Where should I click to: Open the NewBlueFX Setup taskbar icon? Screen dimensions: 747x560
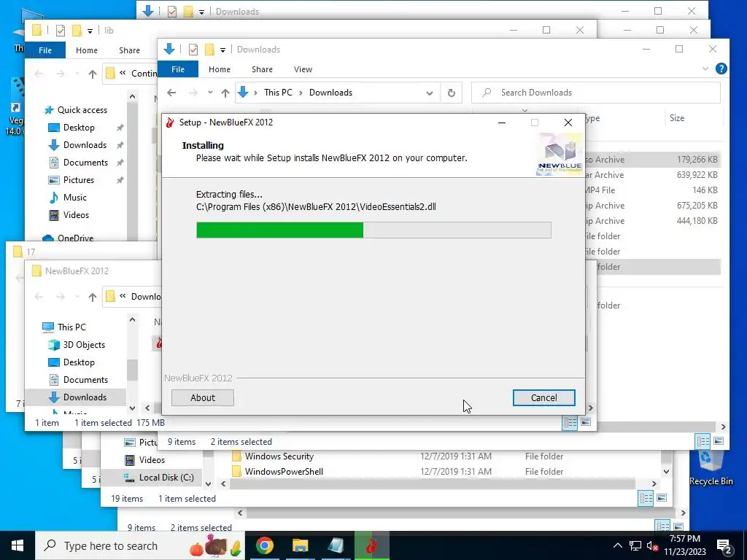pos(371,545)
